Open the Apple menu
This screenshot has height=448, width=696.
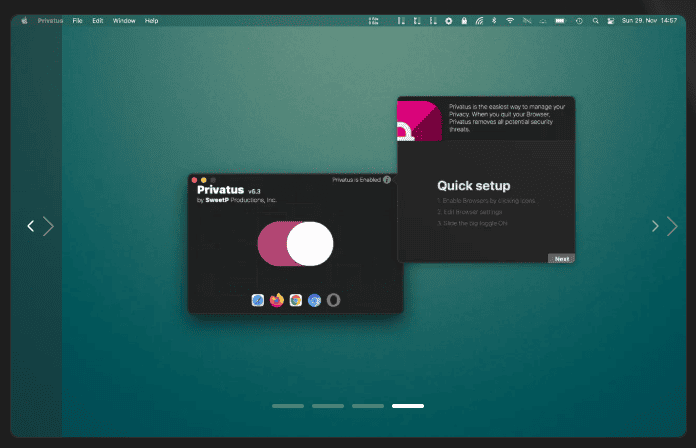pyautogui.click(x=24, y=21)
